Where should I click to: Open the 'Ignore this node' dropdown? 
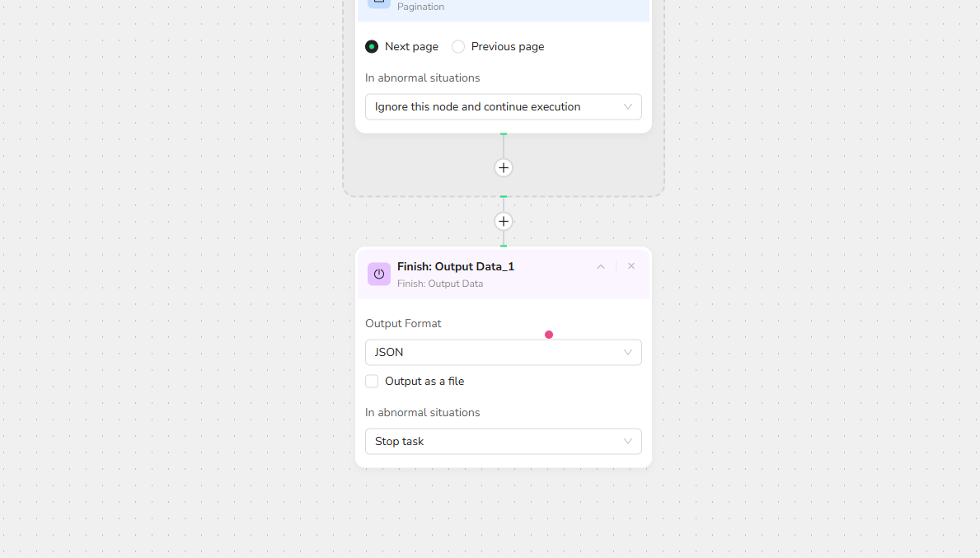point(503,107)
